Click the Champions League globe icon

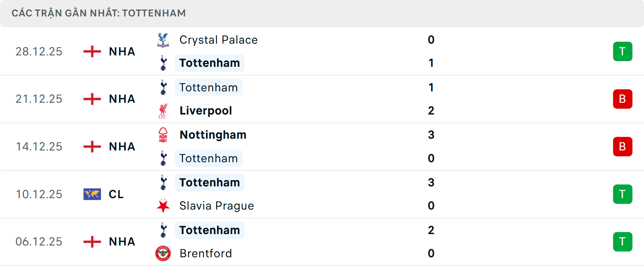tap(92, 194)
